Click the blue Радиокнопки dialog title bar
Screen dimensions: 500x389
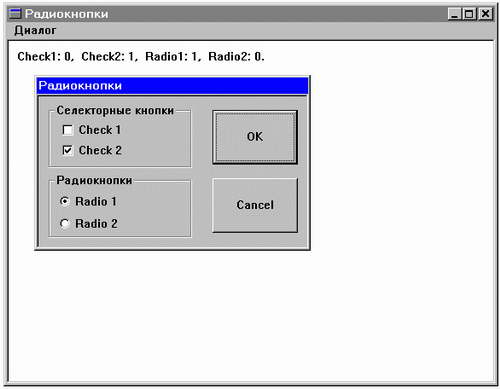tap(172, 86)
